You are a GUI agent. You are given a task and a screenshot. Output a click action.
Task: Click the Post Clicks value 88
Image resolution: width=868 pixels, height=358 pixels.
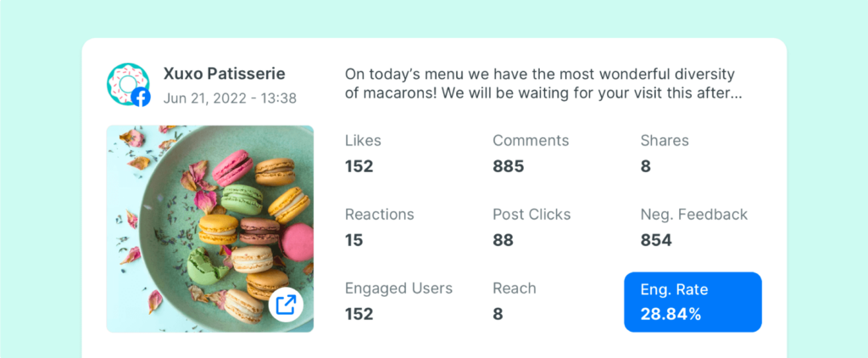coord(504,240)
